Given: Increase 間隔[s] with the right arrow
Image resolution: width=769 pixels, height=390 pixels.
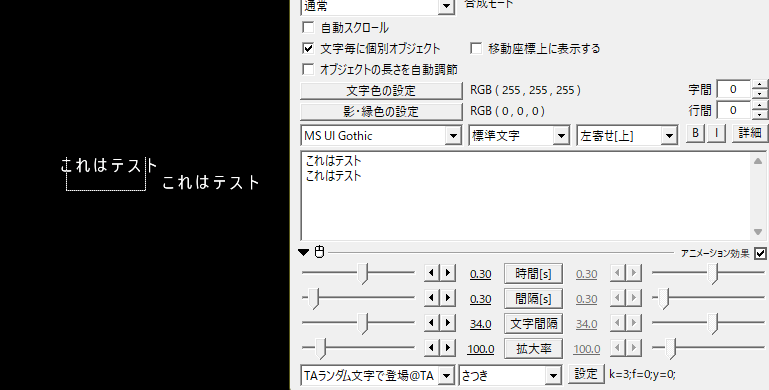Looking at the screenshot, I should coord(447,298).
